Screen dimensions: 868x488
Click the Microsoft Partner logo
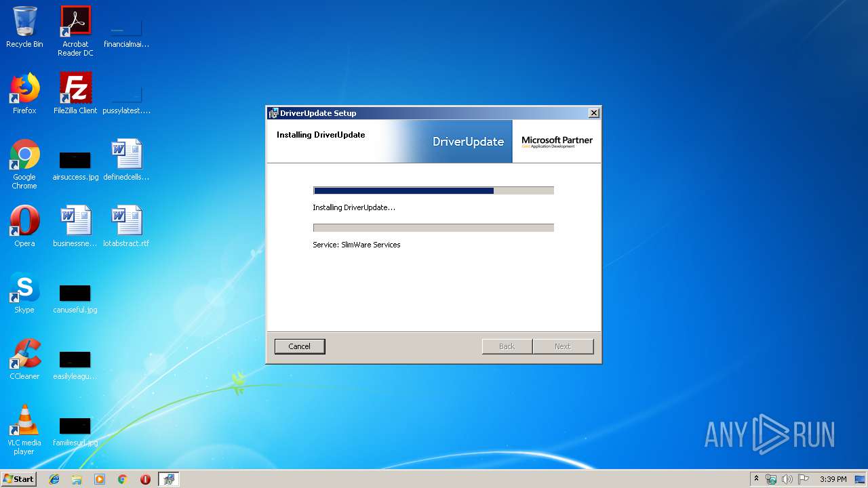point(557,142)
